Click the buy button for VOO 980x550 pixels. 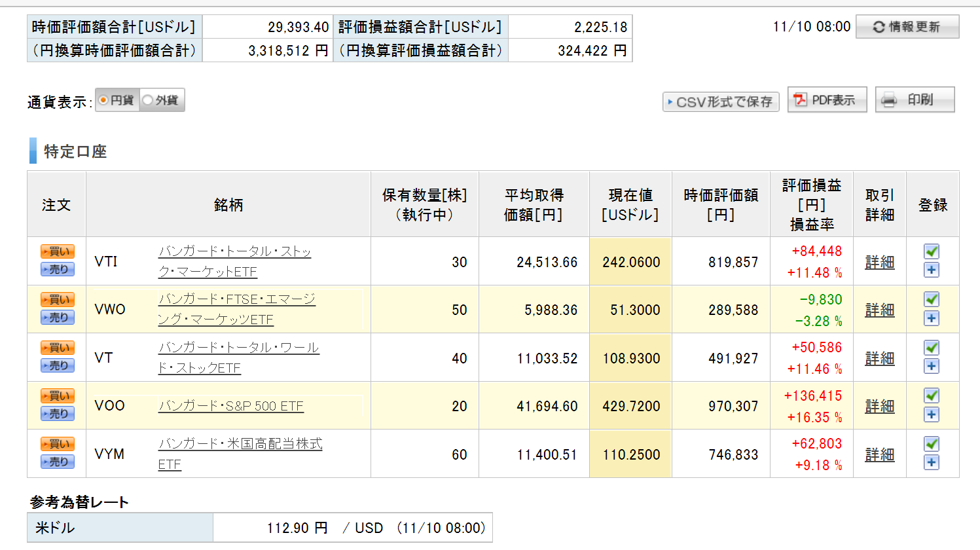(x=58, y=396)
